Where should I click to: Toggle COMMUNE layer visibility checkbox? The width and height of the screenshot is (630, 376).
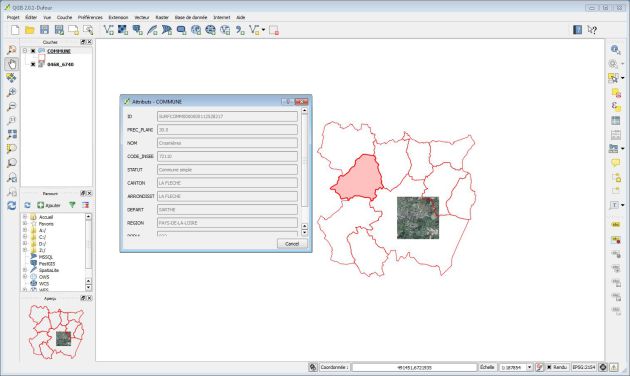click(33, 51)
